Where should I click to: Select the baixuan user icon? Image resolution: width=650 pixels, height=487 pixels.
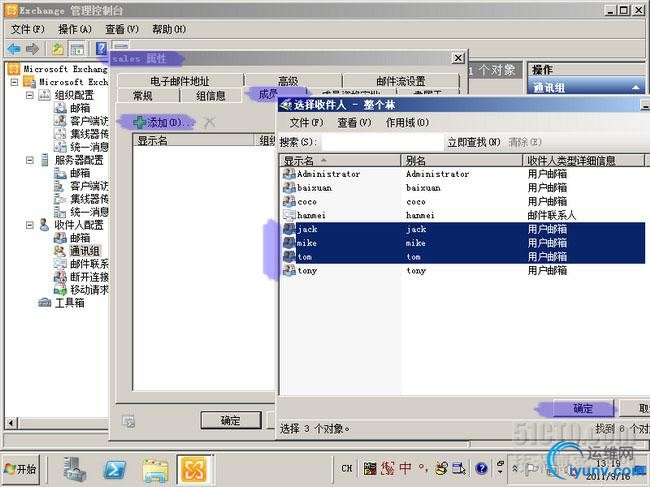289,188
